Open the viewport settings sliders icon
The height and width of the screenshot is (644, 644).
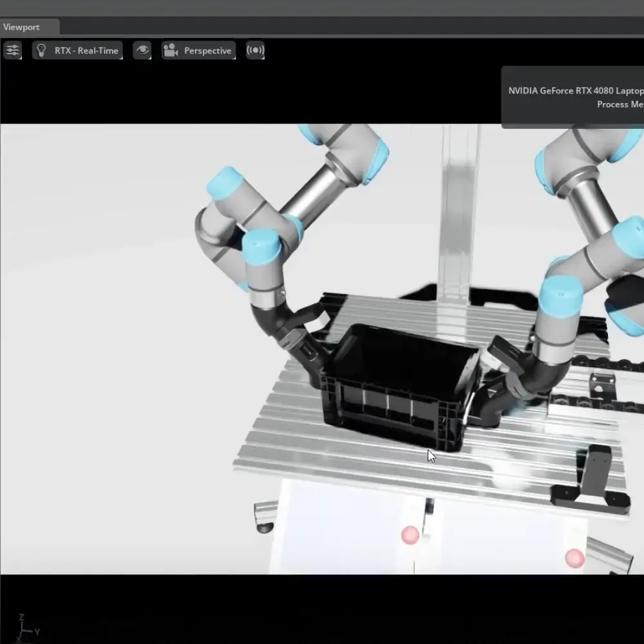[12, 50]
